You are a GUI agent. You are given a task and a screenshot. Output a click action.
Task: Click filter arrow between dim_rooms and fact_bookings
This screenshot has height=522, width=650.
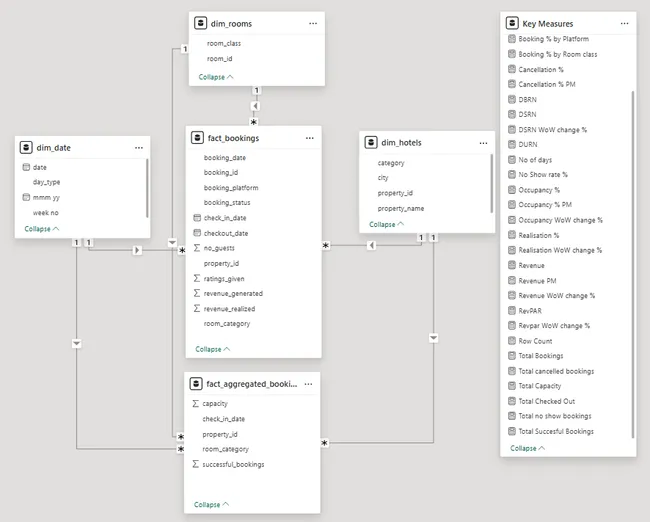tap(255, 106)
